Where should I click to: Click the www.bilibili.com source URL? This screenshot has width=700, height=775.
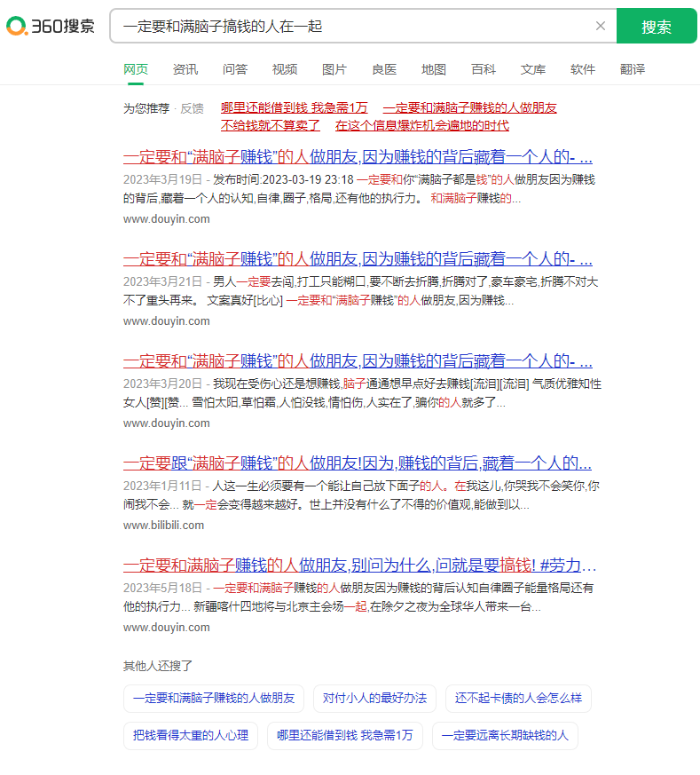[163, 525]
